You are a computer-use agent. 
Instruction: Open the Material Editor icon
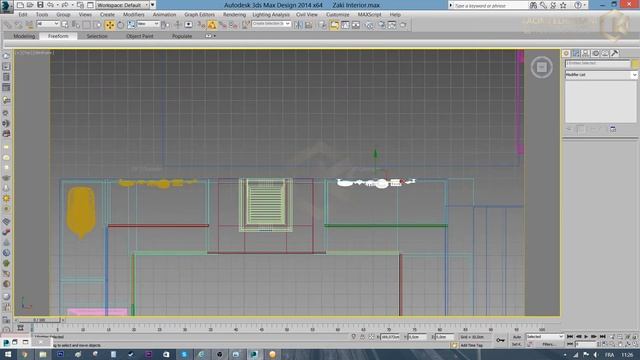pyautogui.click(x=369, y=25)
